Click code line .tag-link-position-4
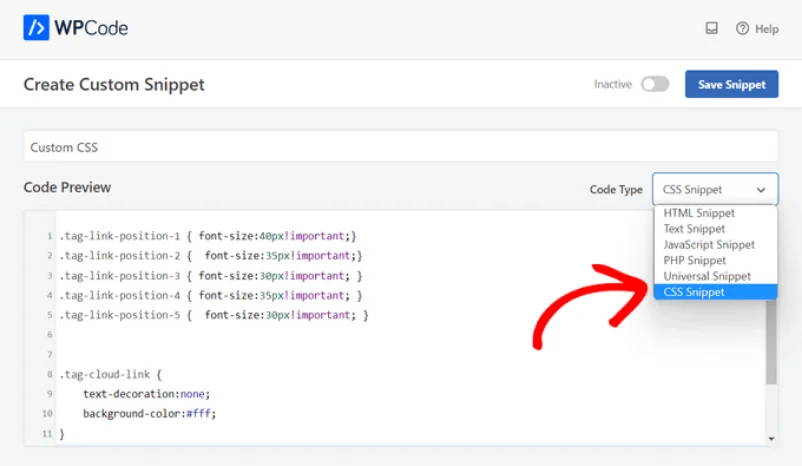Screen dimensions: 802x466 click(x=211, y=296)
